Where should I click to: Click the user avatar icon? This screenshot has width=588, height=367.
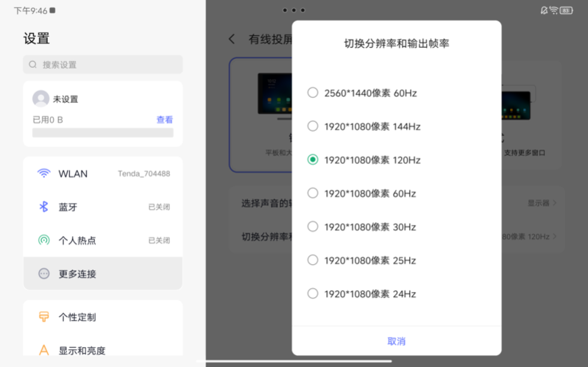[x=40, y=99]
